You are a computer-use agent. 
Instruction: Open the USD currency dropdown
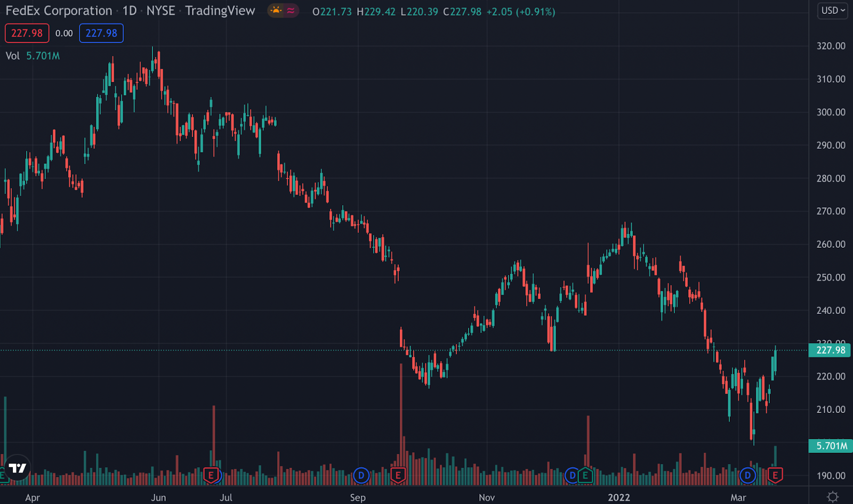pyautogui.click(x=833, y=11)
